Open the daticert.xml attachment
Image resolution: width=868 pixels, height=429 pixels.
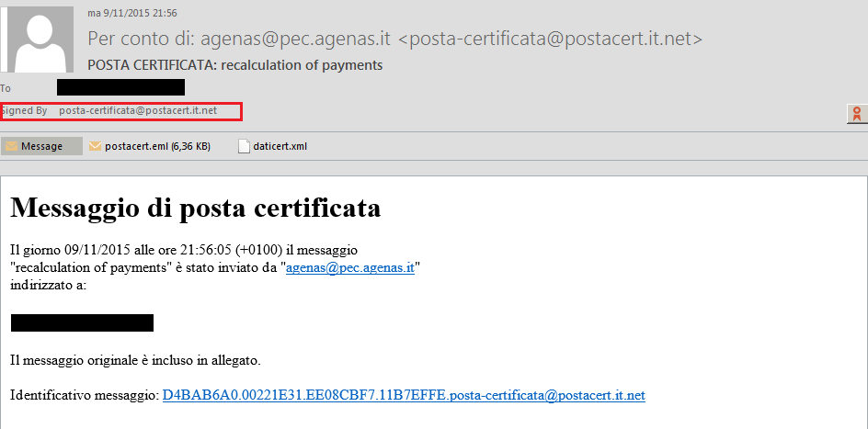coord(273,146)
